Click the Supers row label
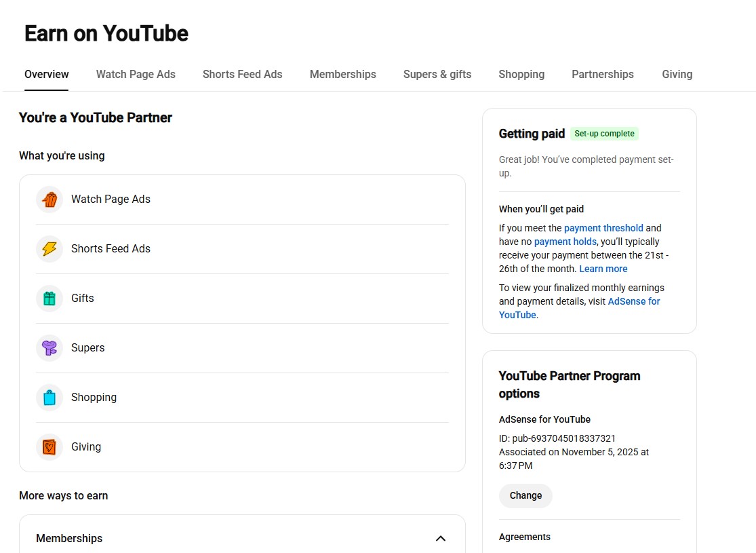The width and height of the screenshot is (756, 553). coord(87,348)
